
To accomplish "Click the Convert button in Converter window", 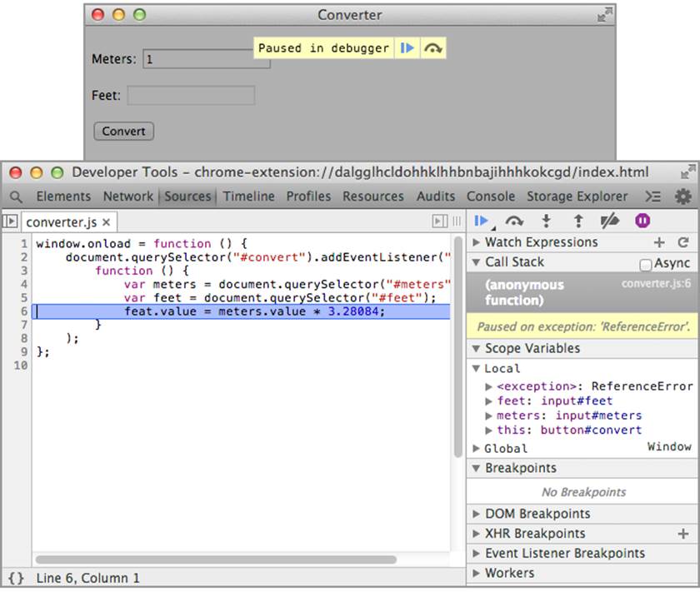I will [123, 132].
